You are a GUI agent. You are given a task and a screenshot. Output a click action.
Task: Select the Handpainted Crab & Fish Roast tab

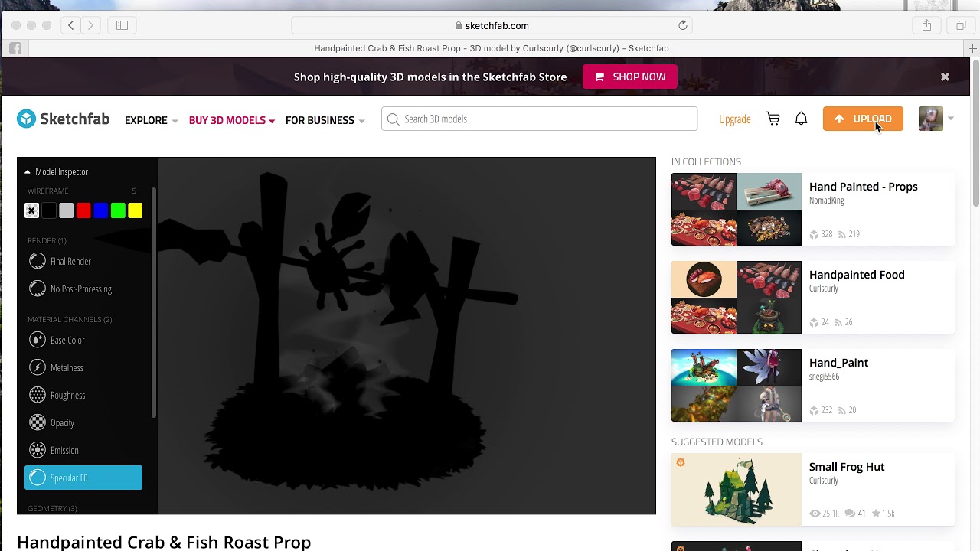tap(492, 48)
